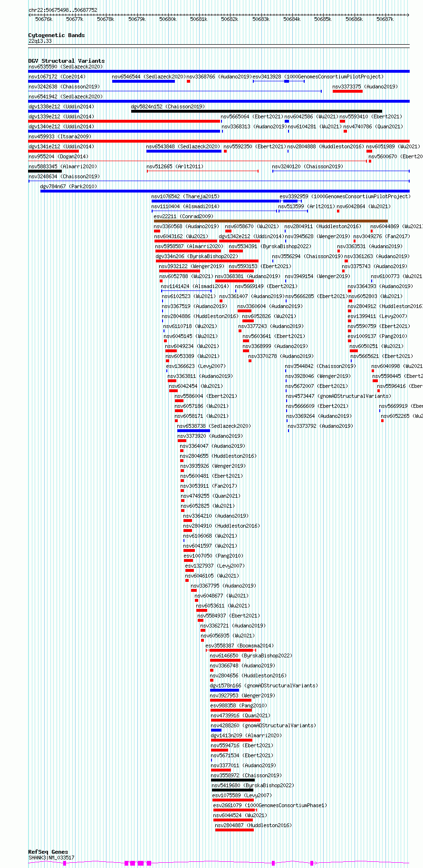Image resolution: width=423 pixels, height=868 pixels.
Task: Click esv1007050 (Pang2010) label
Action: [213, 556]
